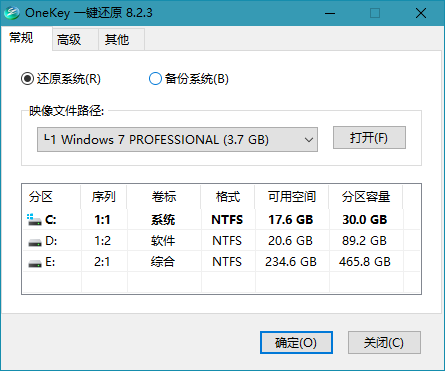
Task: Click the volume label 综合
Action: point(163,262)
